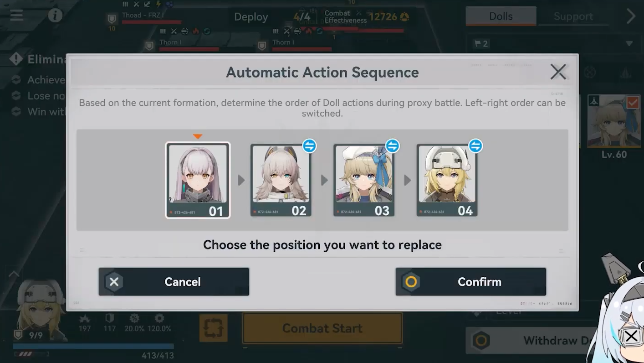Dismiss the mascot overlay X icon
Screen dimensions: 644x363
(631, 337)
